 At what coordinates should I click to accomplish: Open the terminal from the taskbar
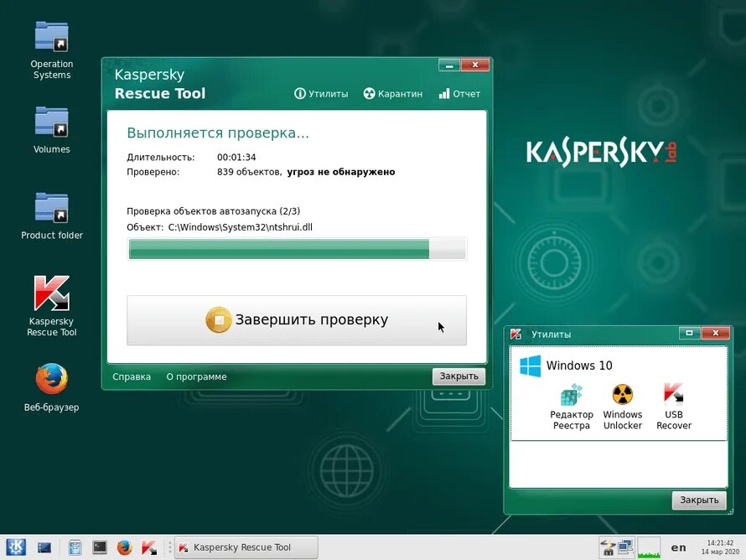[x=100, y=547]
